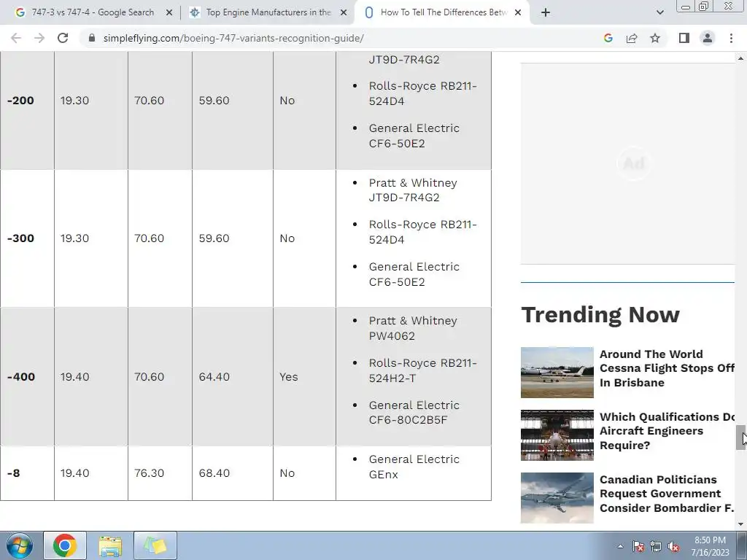Reload the simpleflying page

[63, 38]
